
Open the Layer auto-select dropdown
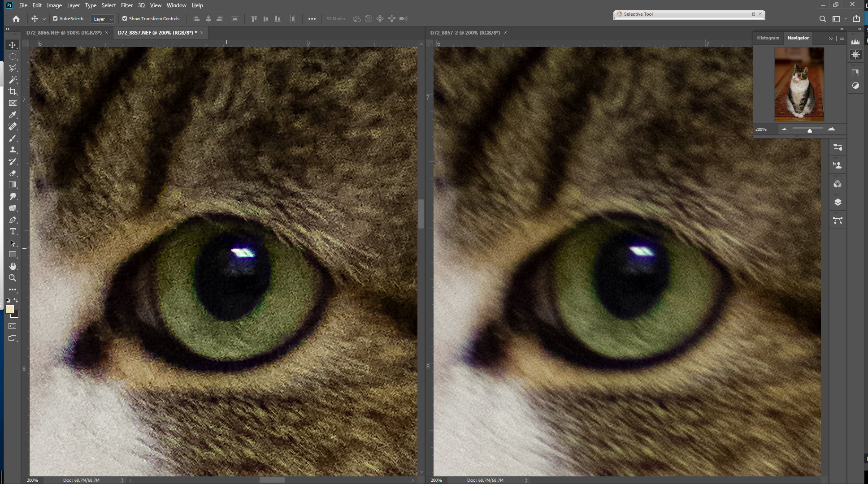pyautogui.click(x=103, y=19)
